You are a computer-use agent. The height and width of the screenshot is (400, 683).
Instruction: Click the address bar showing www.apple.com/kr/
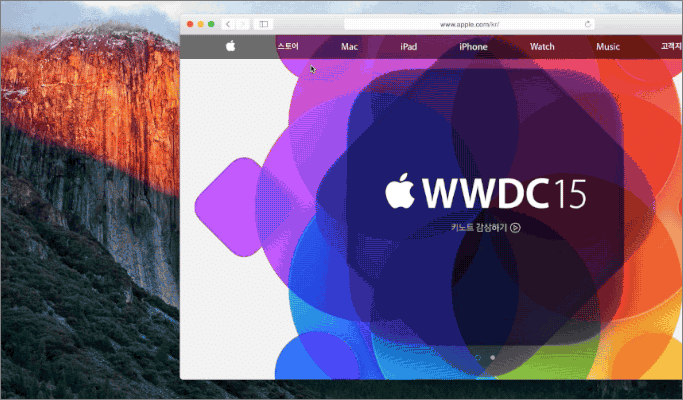coord(470,24)
